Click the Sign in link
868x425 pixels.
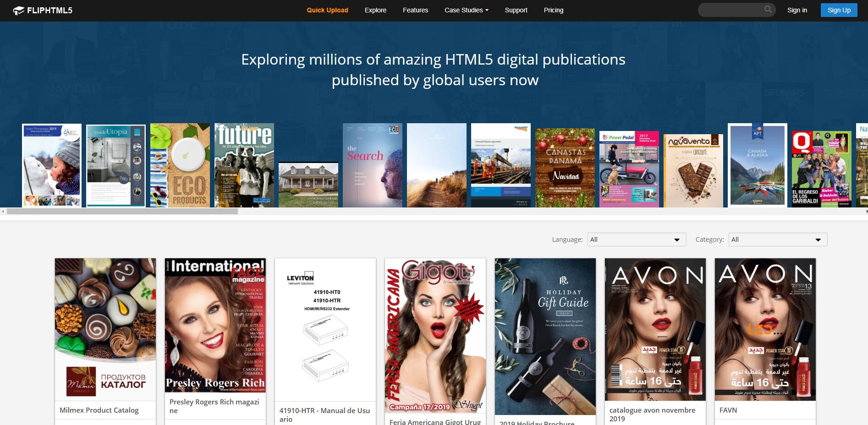point(797,10)
